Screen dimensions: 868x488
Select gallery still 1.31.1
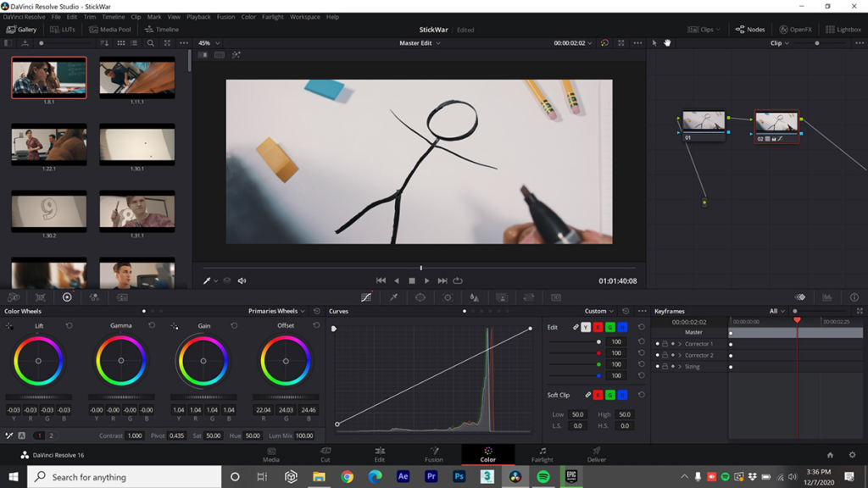(x=137, y=211)
